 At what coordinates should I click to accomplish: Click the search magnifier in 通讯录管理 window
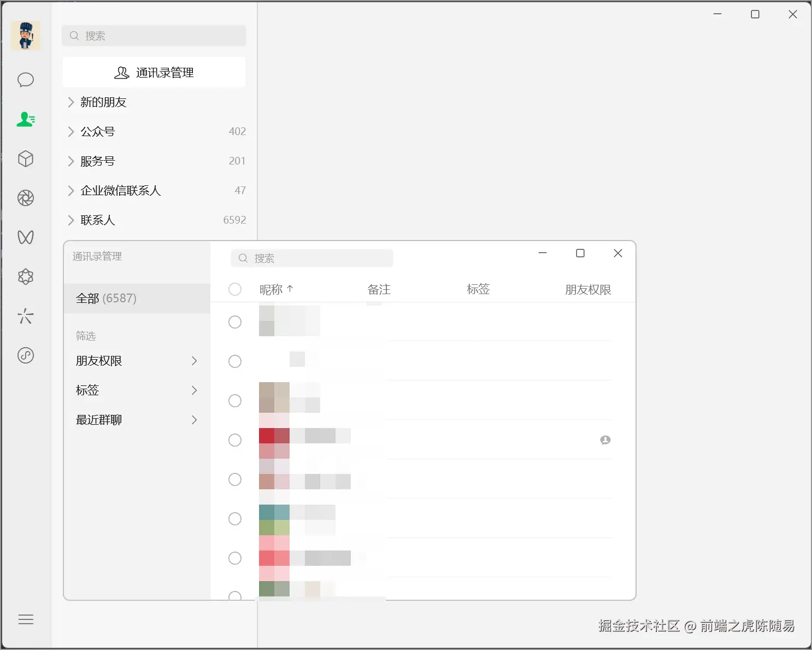243,258
